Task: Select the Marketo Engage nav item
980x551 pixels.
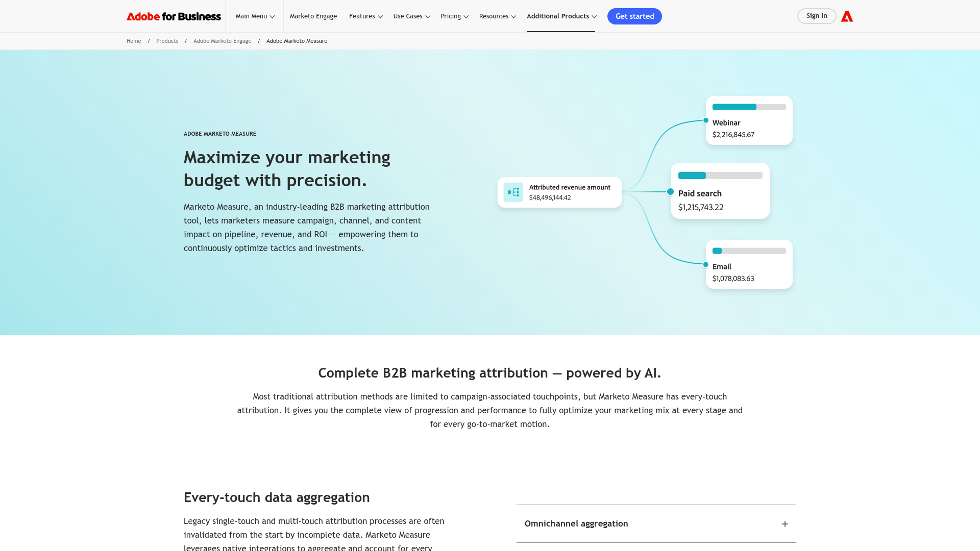Action: (313, 16)
